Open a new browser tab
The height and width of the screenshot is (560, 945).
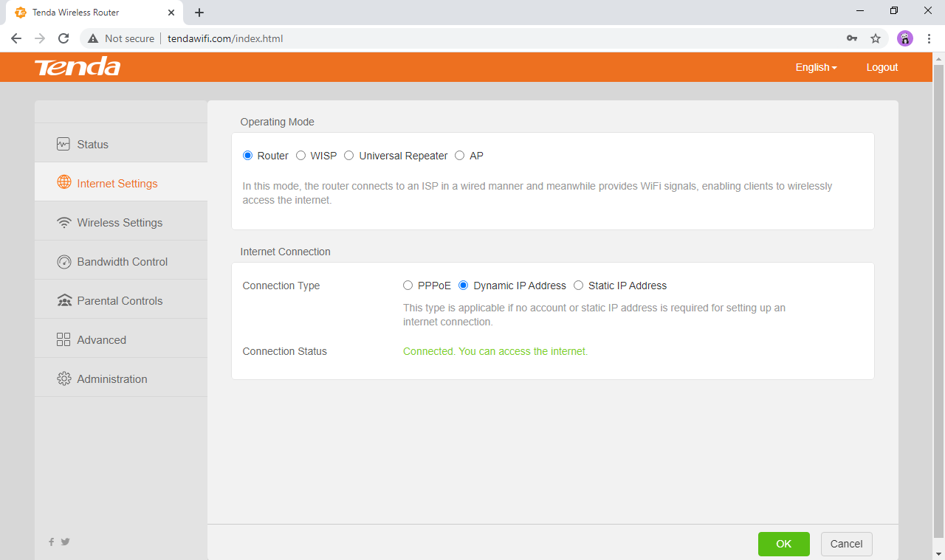click(x=199, y=13)
